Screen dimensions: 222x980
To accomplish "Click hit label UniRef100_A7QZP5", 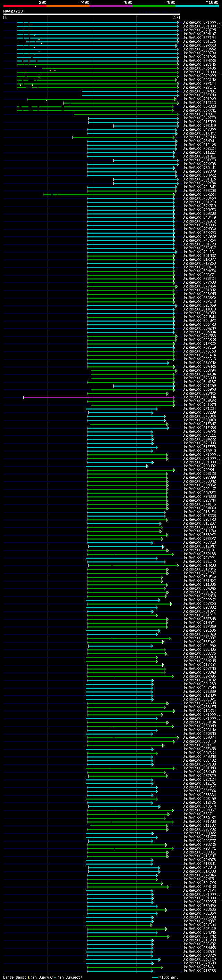I will [x=199, y=30].
